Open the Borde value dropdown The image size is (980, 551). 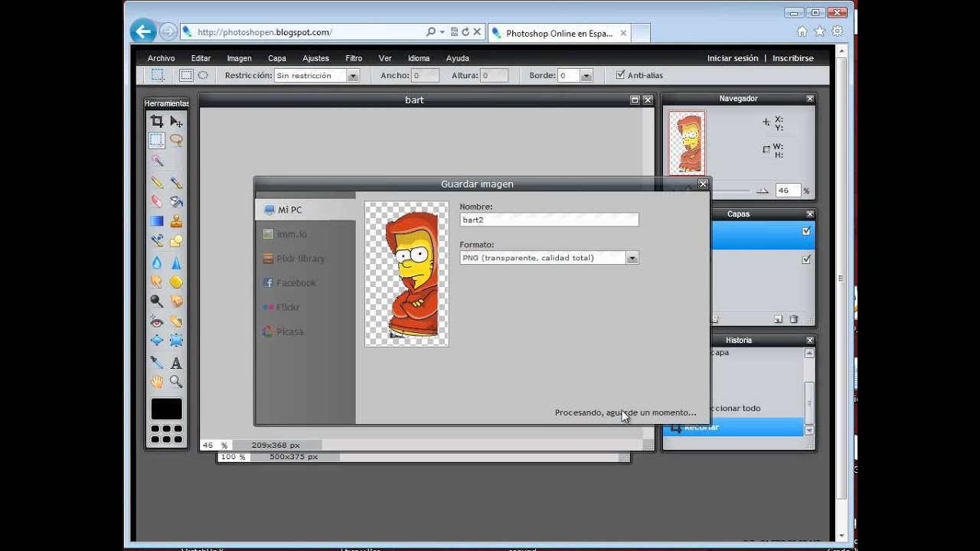pyautogui.click(x=586, y=76)
